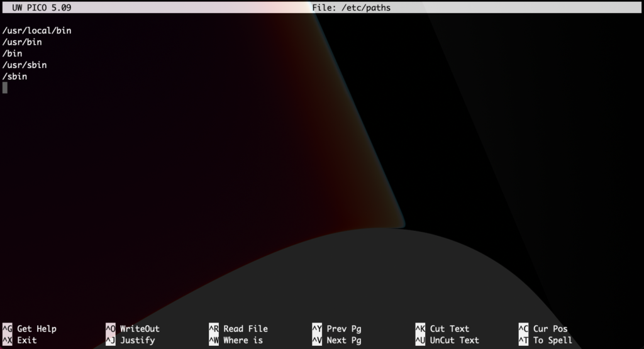Click the ^U UnCut Text command
This screenshot has width=644, height=349.
pos(447,340)
